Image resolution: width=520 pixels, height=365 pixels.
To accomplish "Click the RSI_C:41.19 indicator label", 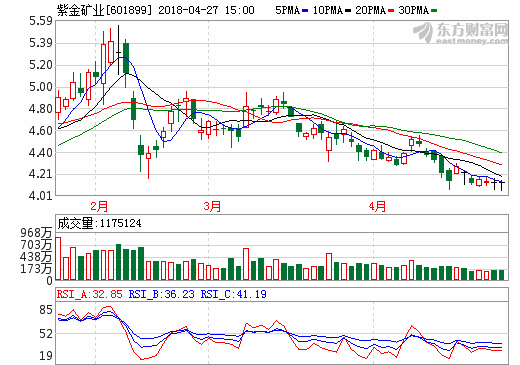I will click(x=233, y=294).
